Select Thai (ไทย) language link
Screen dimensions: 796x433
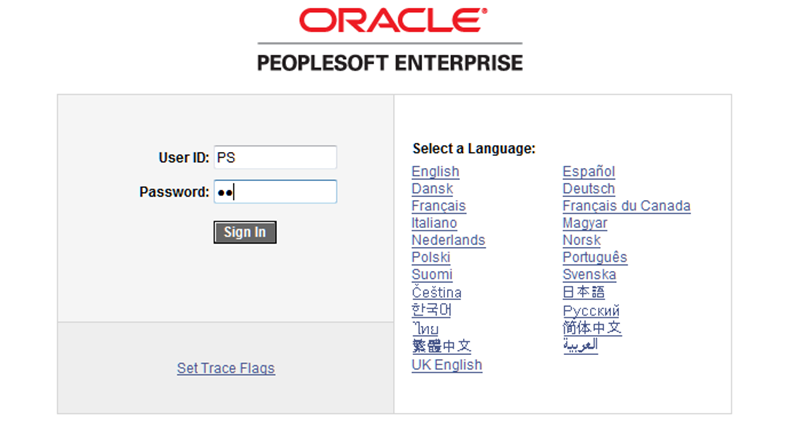(x=425, y=328)
